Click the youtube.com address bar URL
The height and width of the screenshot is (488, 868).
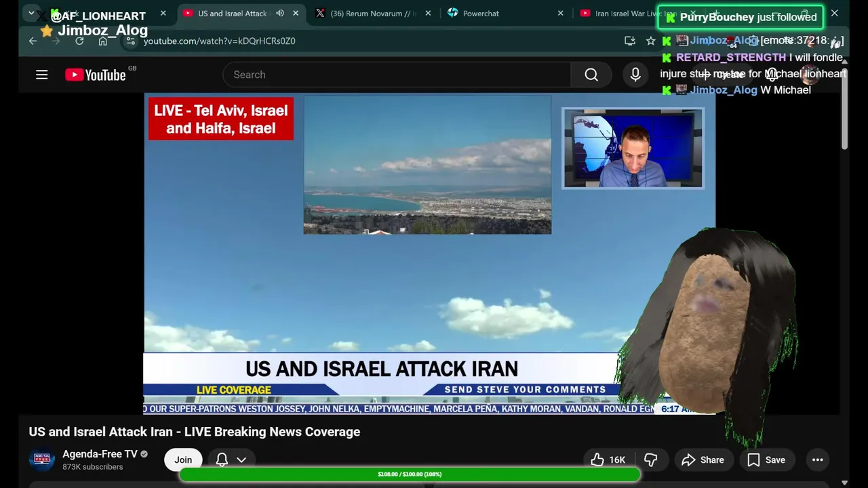pos(219,41)
